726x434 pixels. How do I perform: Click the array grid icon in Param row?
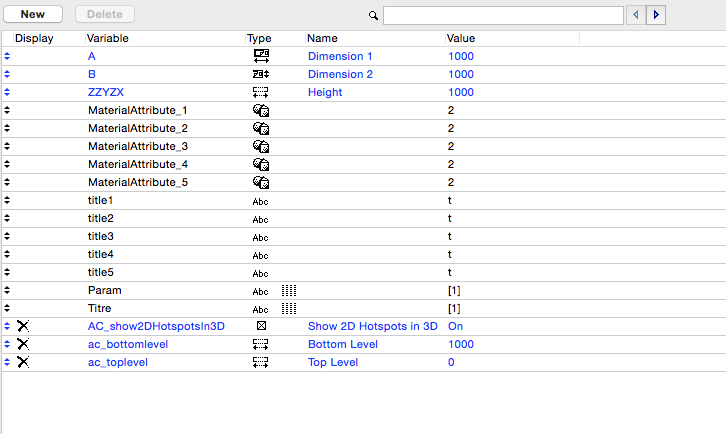[x=289, y=290]
